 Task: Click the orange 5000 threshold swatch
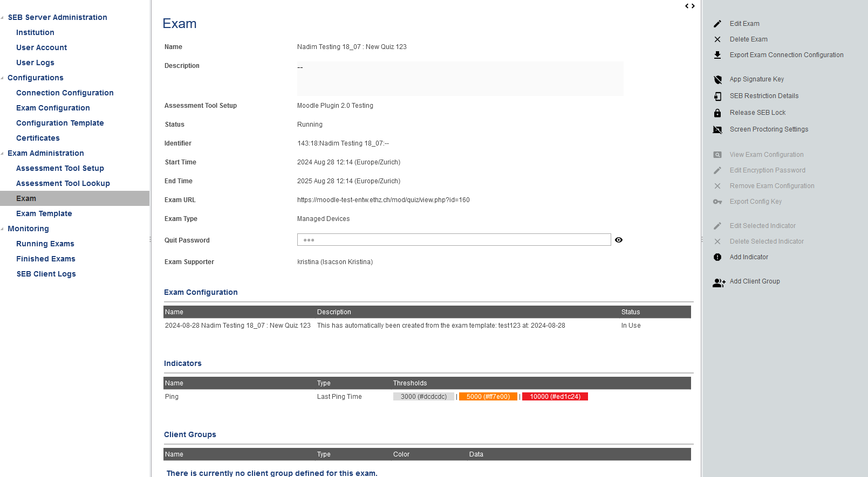[x=488, y=397]
